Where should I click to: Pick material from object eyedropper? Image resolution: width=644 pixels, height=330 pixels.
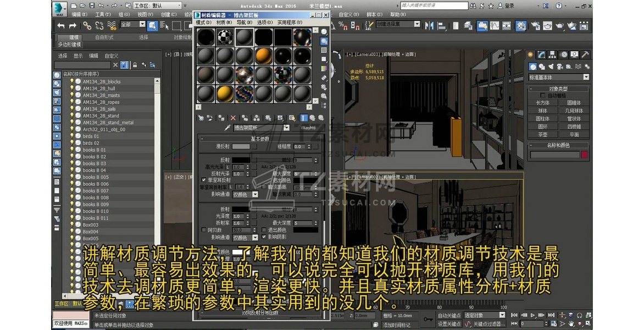(x=227, y=128)
